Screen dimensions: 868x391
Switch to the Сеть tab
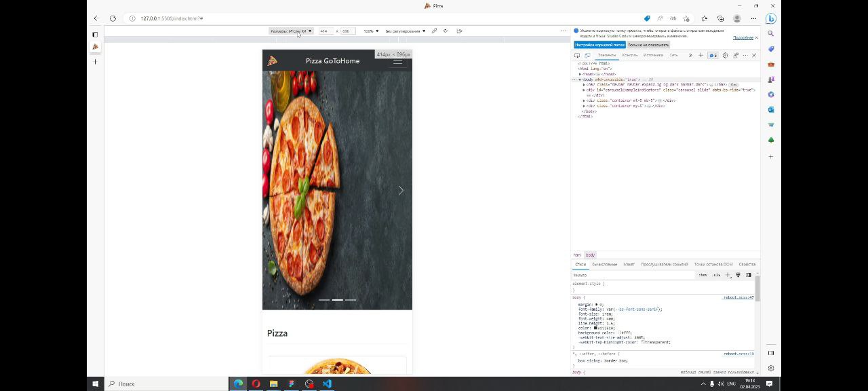pos(673,55)
